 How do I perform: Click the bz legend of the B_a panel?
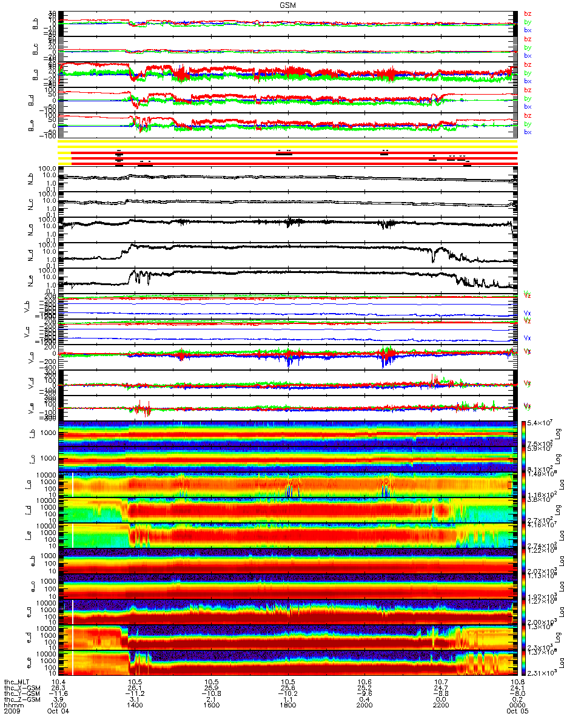(528, 64)
